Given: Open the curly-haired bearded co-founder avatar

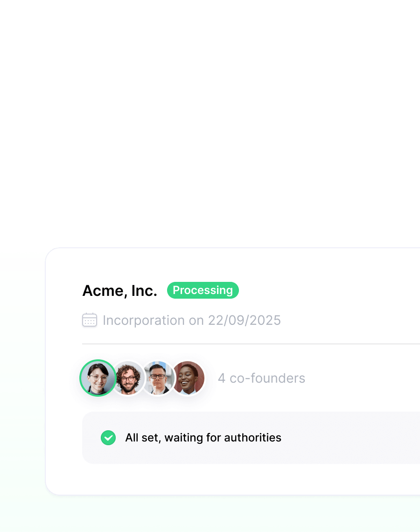Looking at the screenshot, I should tap(129, 378).
